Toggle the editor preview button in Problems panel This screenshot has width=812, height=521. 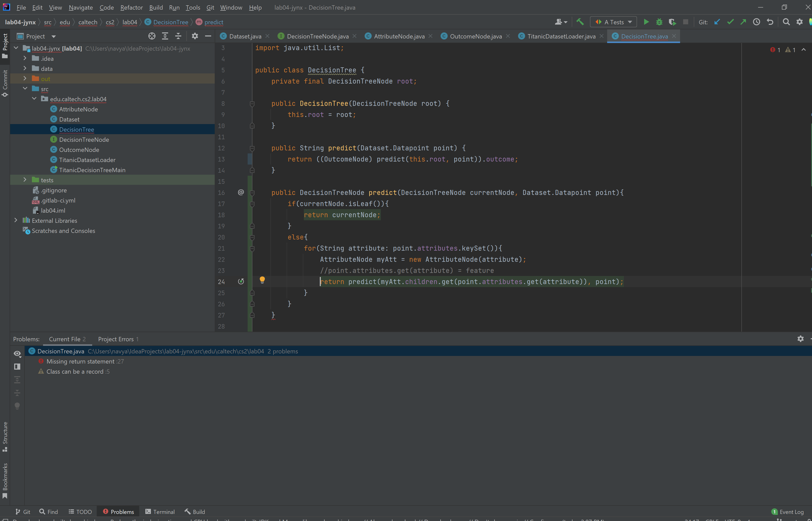(x=17, y=367)
